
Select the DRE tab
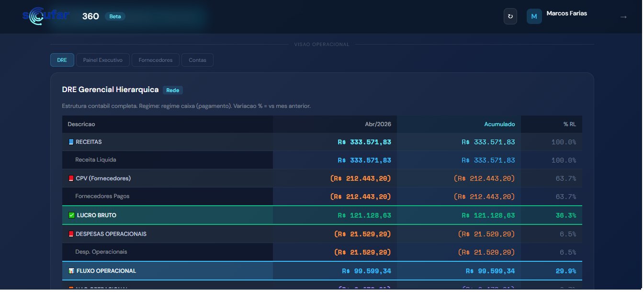click(x=62, y=60)
